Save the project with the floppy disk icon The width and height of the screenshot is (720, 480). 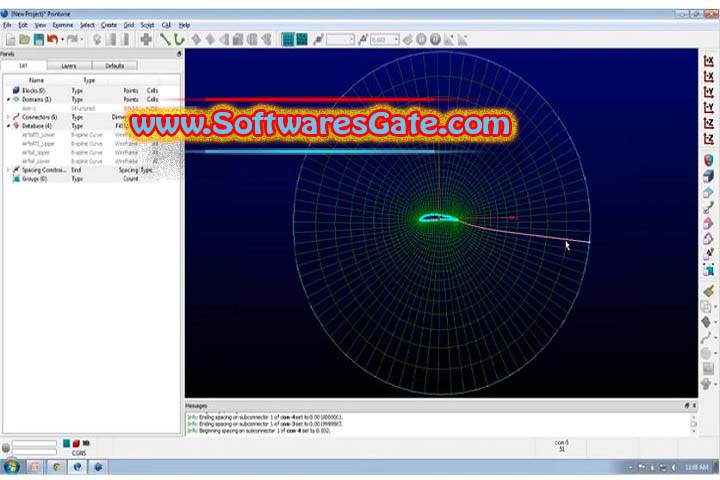(x=39, y=40)
